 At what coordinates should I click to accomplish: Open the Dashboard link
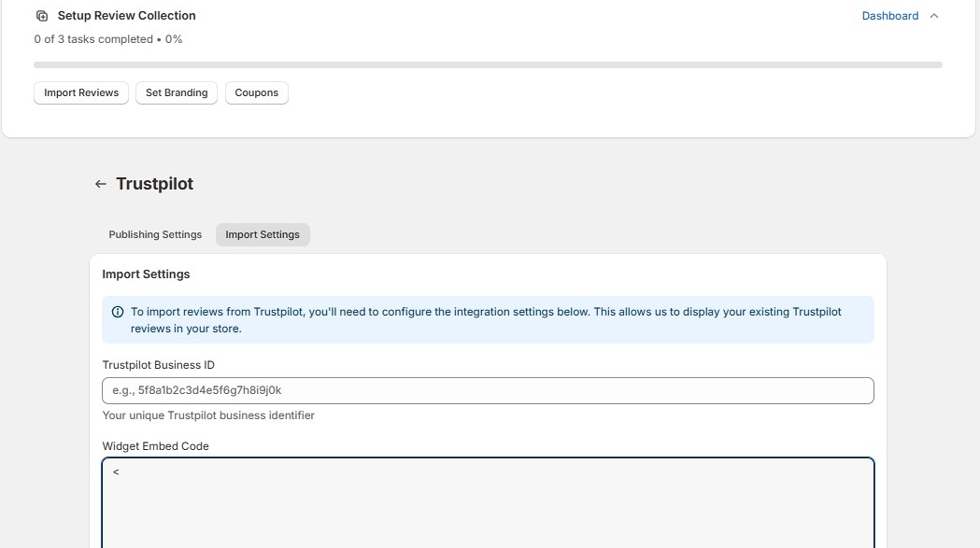[x=890, y=16]
